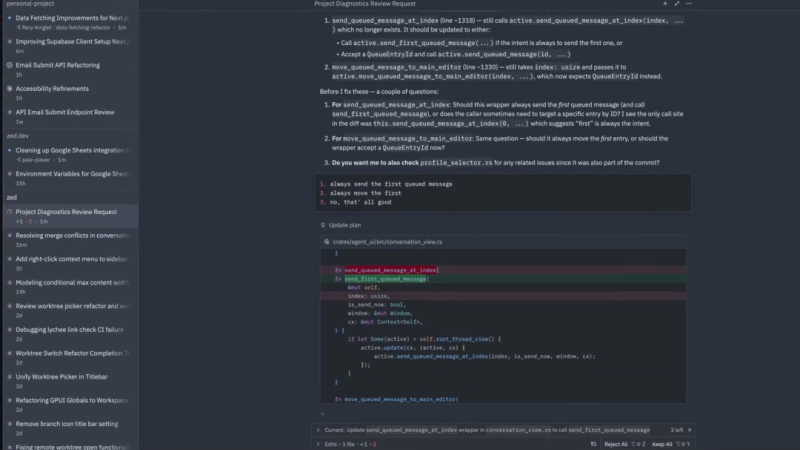This screenshot has width=800, height=450.
Task: Dismiss the current plan bar with X
Action: [x=689, y=430]
